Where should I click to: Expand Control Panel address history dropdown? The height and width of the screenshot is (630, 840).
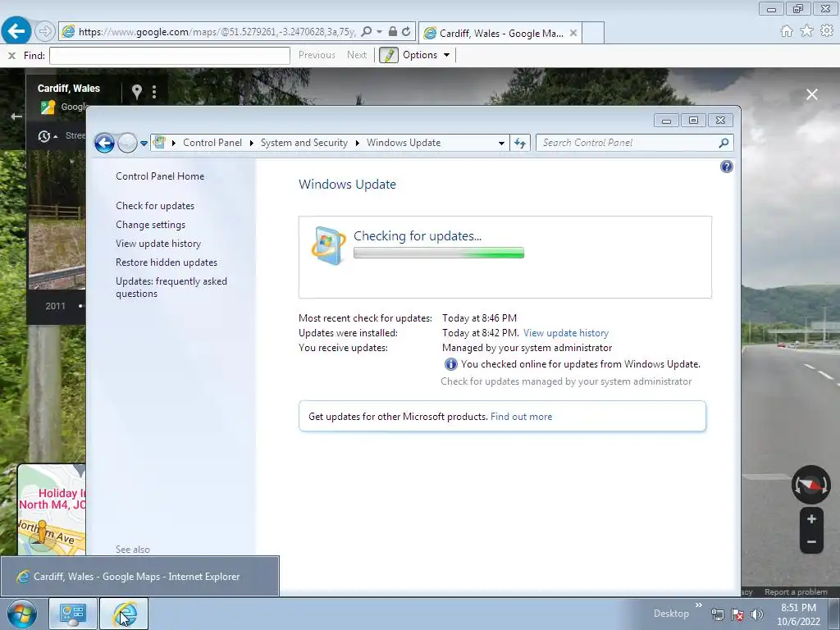tap(501, 143)
